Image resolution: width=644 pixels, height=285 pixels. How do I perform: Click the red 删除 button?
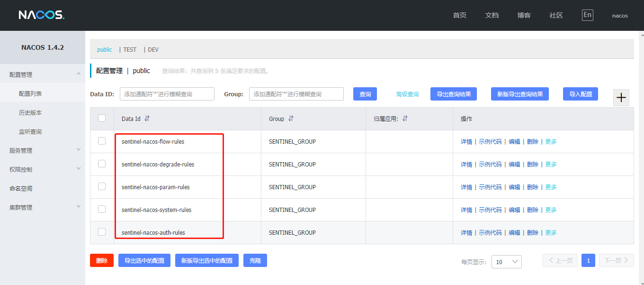(102, 260)
